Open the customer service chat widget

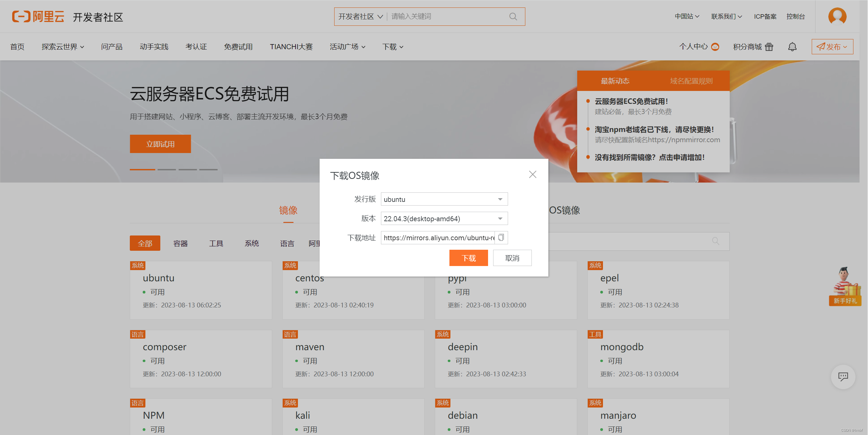tap(844, 377)
